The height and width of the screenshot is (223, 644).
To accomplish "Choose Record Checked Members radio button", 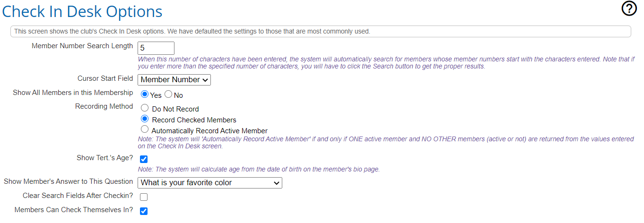I will (x=145, y=119).
